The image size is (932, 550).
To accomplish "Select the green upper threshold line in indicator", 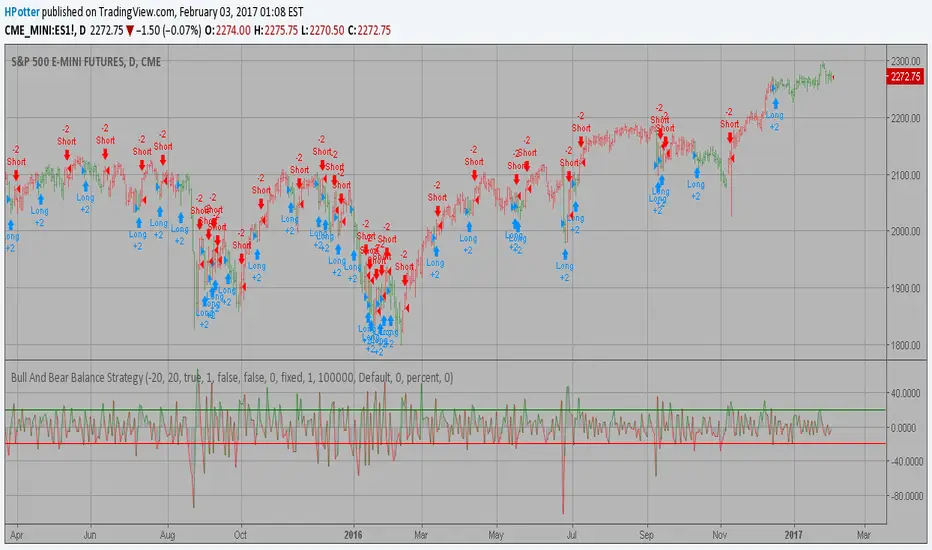I will coord(445,410).
